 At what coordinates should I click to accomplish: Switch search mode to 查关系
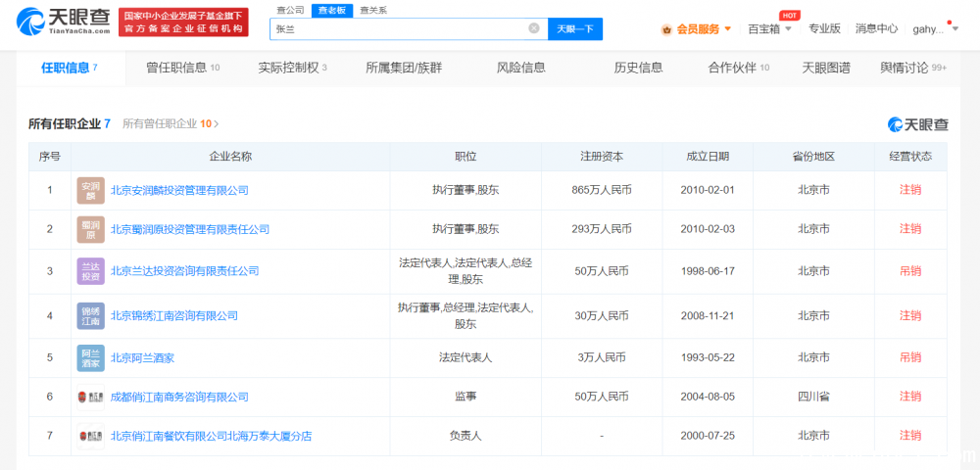click(x=373, y=10)
